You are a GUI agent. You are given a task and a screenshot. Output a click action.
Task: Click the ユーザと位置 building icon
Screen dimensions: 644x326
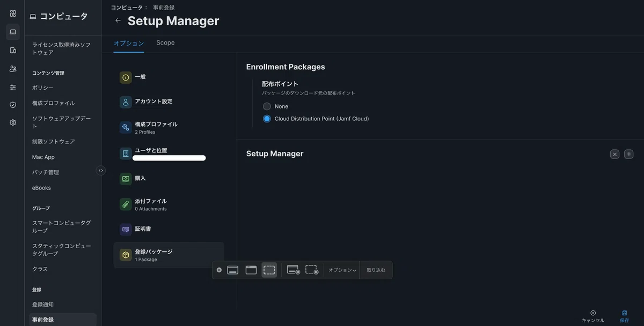tap(126, 154)
